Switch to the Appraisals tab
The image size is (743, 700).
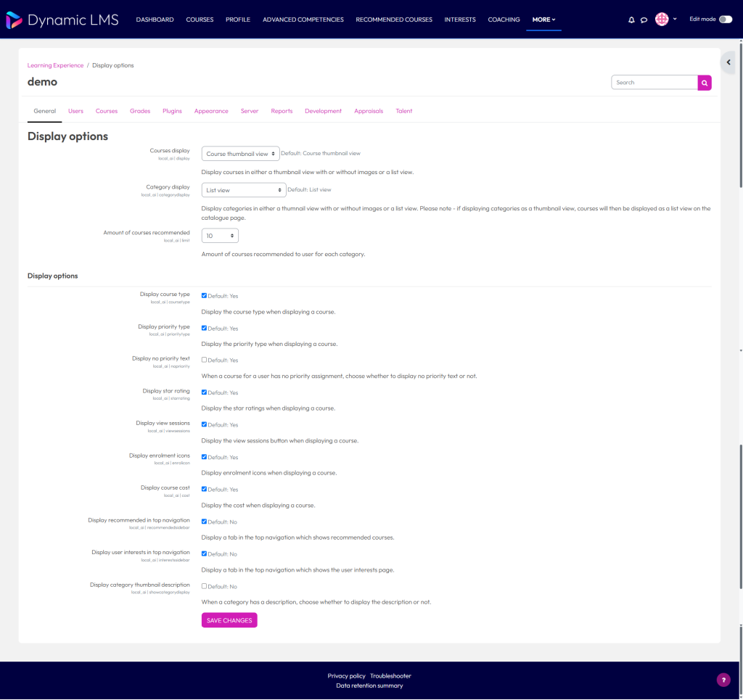point(369,111)
